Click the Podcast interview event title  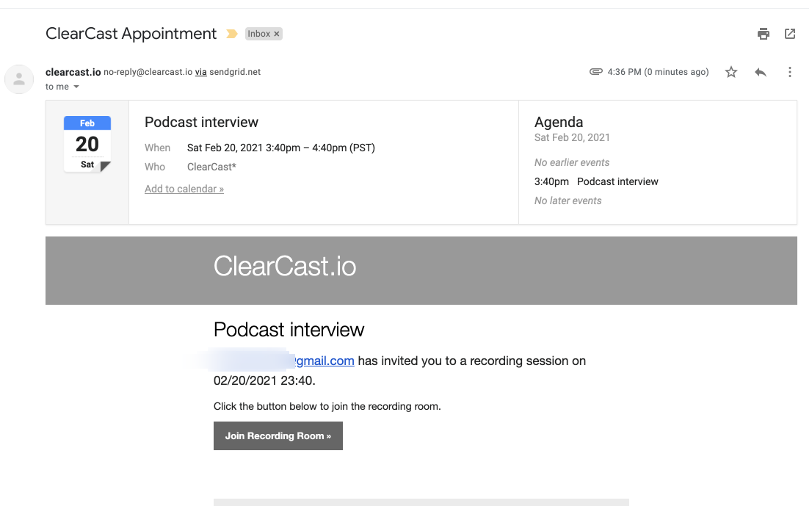pyautogui.click(x=201, y=122)
